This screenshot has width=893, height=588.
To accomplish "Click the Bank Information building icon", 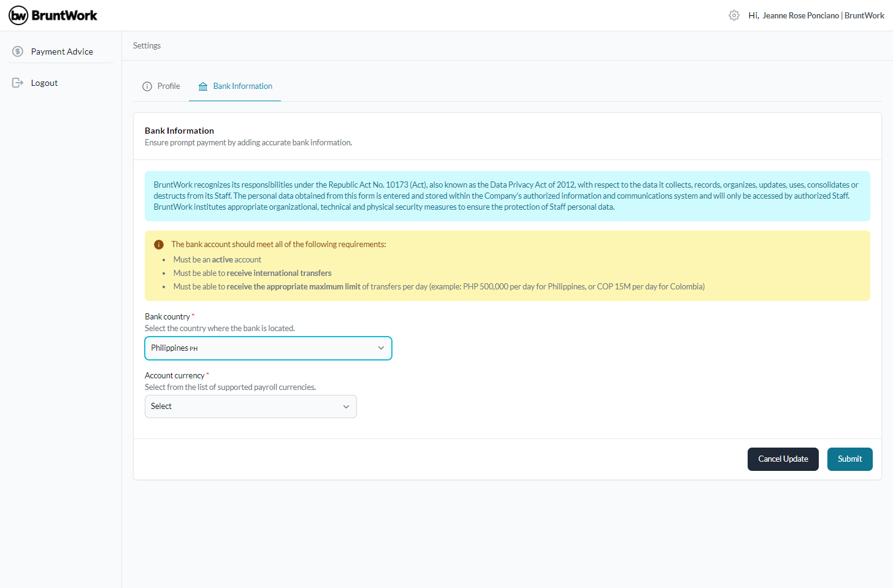I will pyautogui.click(x=203, y=86).
